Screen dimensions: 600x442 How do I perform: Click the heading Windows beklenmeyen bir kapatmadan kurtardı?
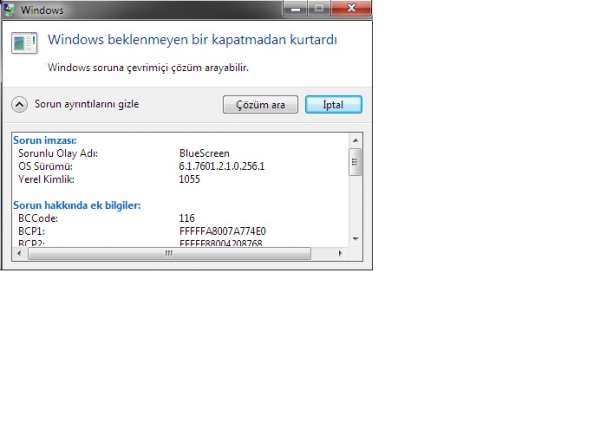click(192, 40)
